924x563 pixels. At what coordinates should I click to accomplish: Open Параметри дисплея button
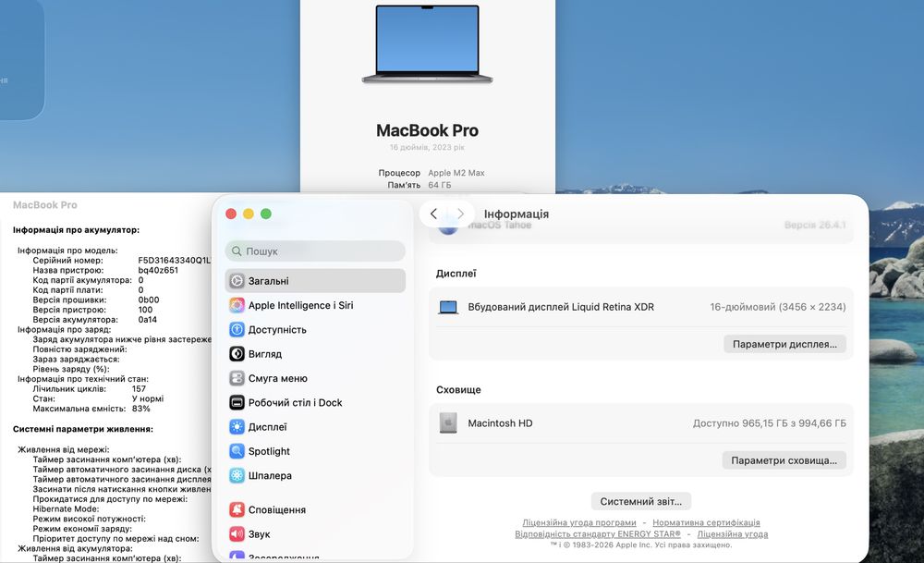coord(784,344)
